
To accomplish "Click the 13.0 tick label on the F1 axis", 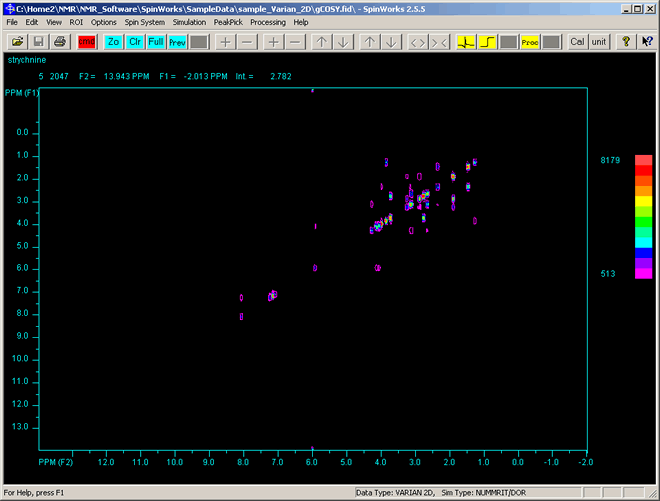I will tap(22, 427).
